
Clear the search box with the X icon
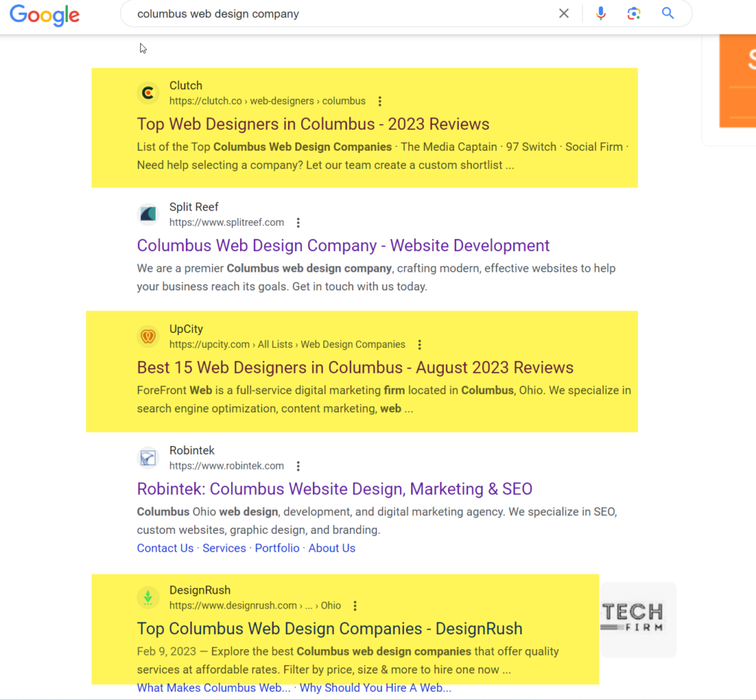(x=563, y=13)
